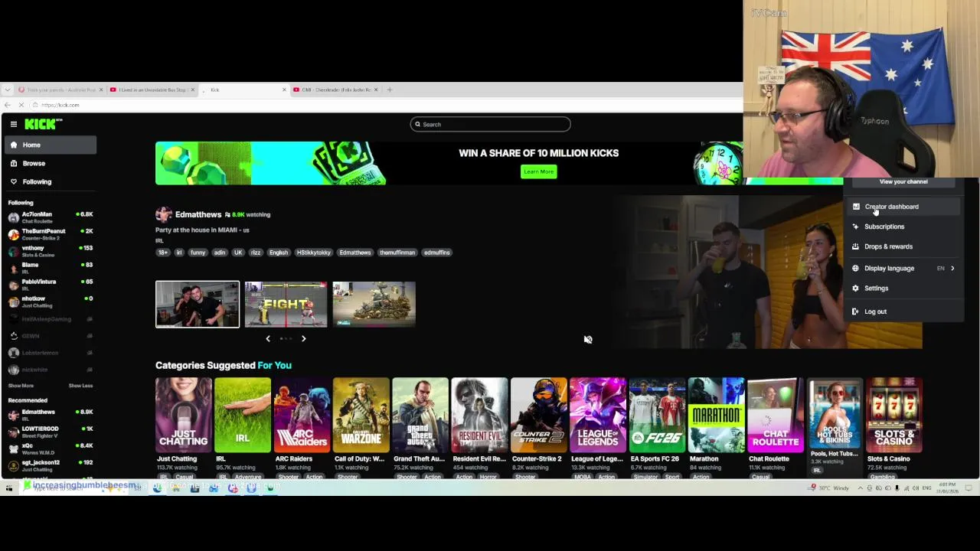Click Edmatthews avatar beside stream title
Viewport: 980px width, 551px height.
[163, 214]
